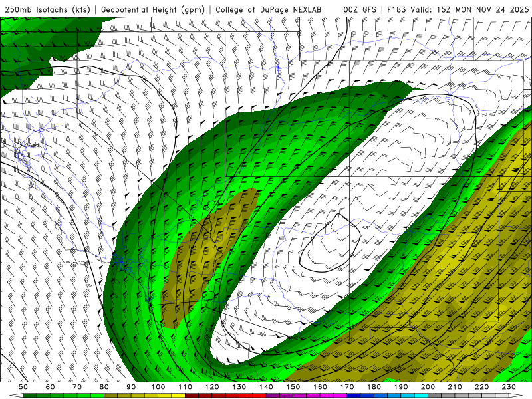Select the brightest green swatch in the colorbar
This screenshot has width=532, height=399.
97,396
